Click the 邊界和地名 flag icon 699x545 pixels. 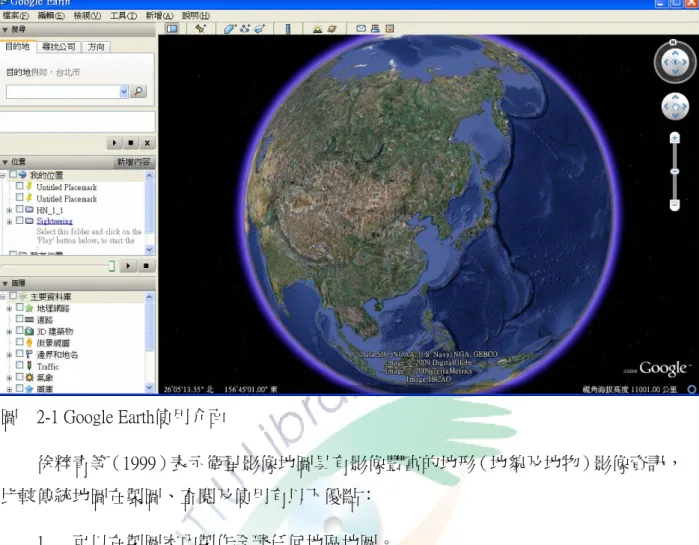(x=29, y=354)
